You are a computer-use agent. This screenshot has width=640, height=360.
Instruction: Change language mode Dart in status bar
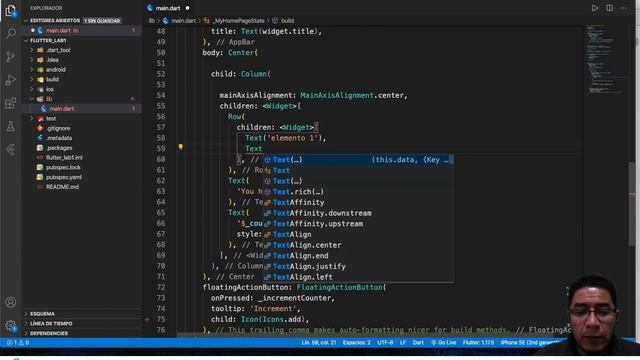[x=418, y=342]
